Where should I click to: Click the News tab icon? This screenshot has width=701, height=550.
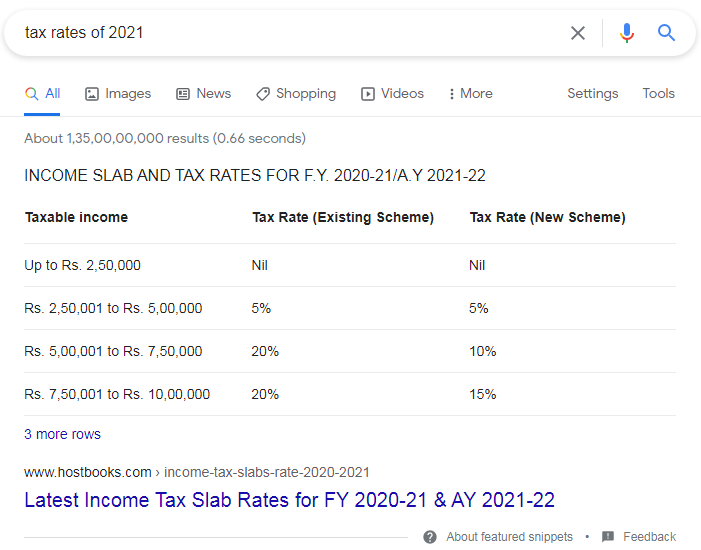183,94
